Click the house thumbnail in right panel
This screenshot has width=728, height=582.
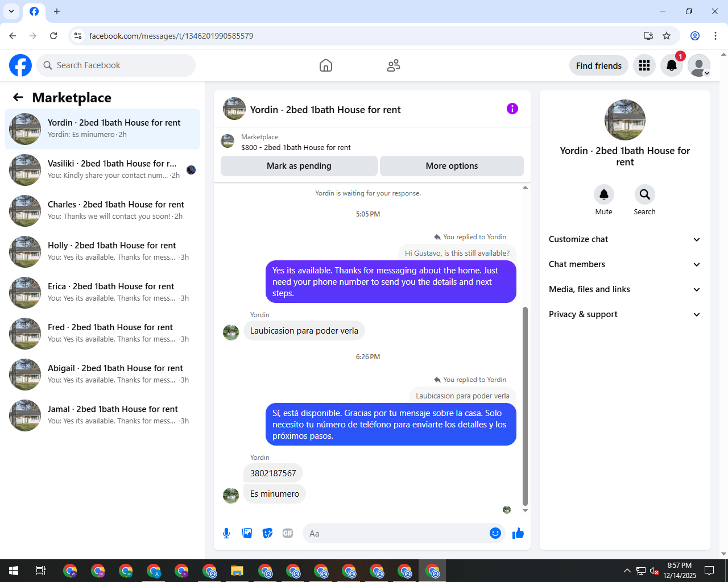click(x=625, y=120)
